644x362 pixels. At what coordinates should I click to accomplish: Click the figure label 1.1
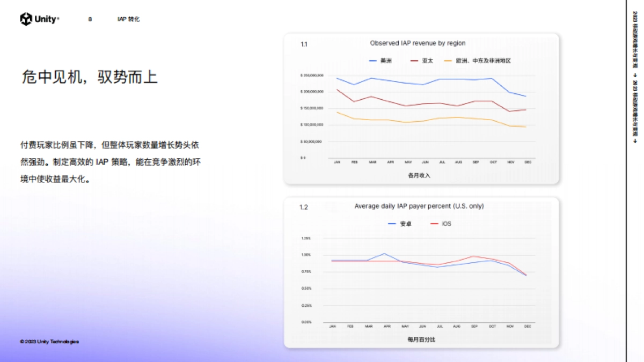(303, 43)
